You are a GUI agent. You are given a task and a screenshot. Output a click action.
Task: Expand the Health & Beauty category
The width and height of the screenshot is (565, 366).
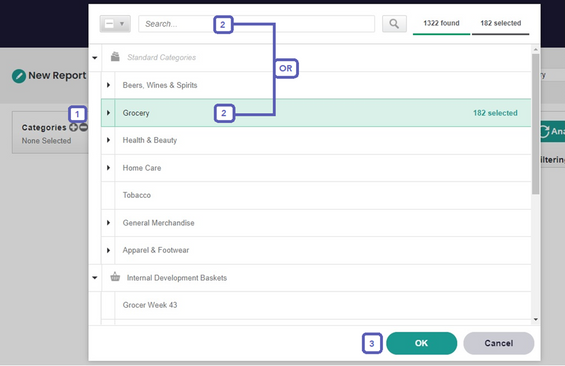[108, 140]
